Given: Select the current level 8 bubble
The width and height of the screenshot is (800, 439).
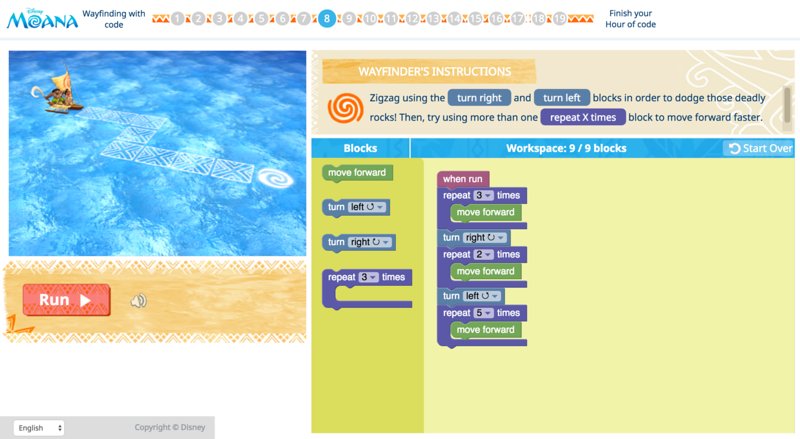Looking at the screenshot, I should click(327, 19).
